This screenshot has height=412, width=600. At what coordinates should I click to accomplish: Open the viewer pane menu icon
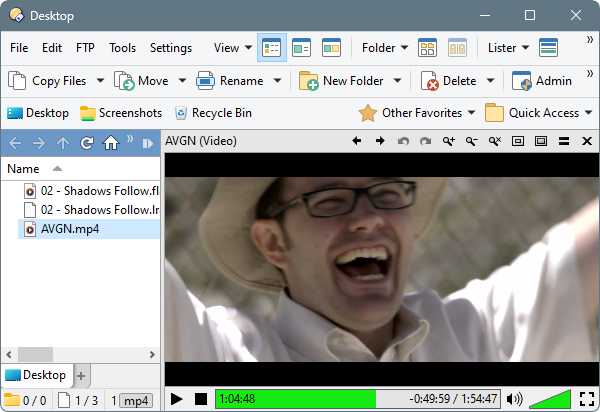[x=564, y=141]
